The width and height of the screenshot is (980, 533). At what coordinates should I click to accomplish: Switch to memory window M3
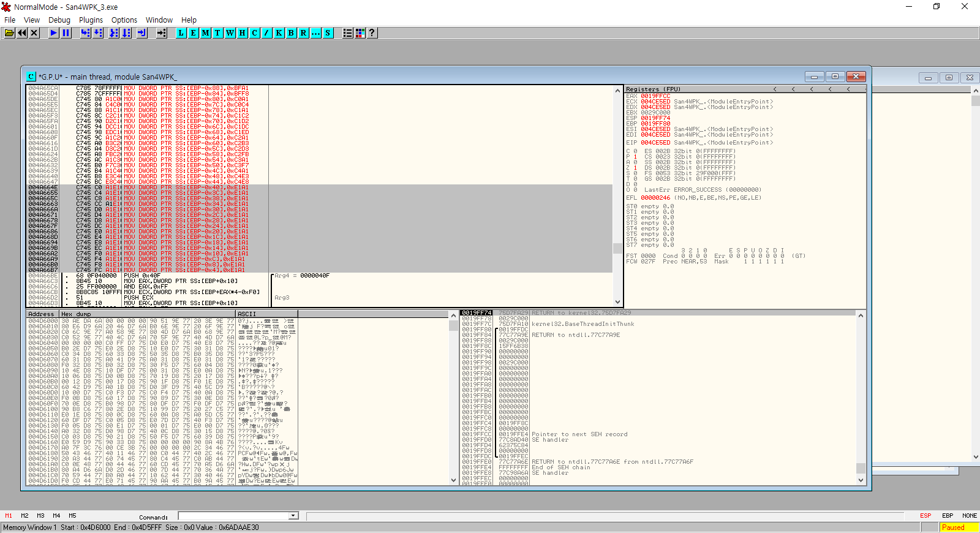(x=40, y=516)
